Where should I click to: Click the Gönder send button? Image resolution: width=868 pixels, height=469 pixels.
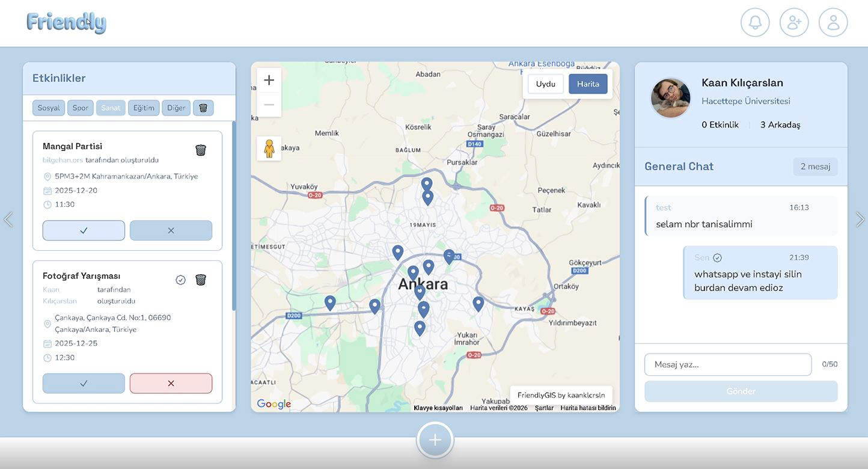point(741,391)
